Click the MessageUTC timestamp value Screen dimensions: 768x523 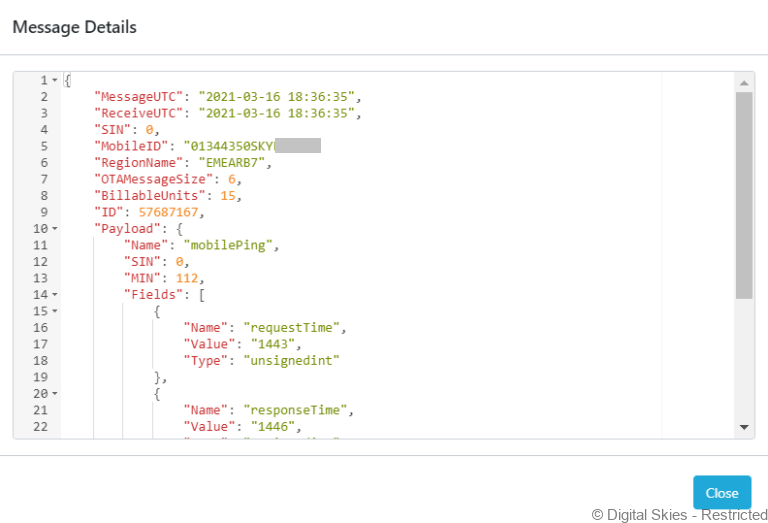coord(277,97)
